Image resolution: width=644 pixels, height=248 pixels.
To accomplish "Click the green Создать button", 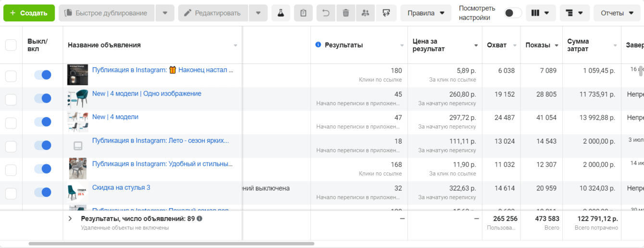I will coord(29,13).
